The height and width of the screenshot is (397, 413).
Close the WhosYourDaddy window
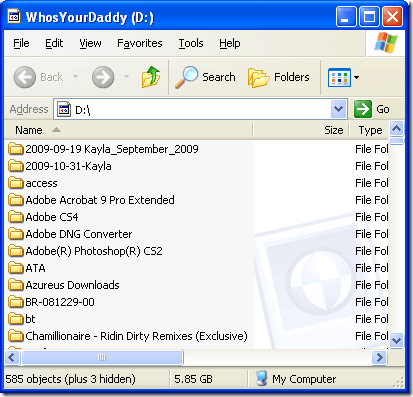coord(392,17)
